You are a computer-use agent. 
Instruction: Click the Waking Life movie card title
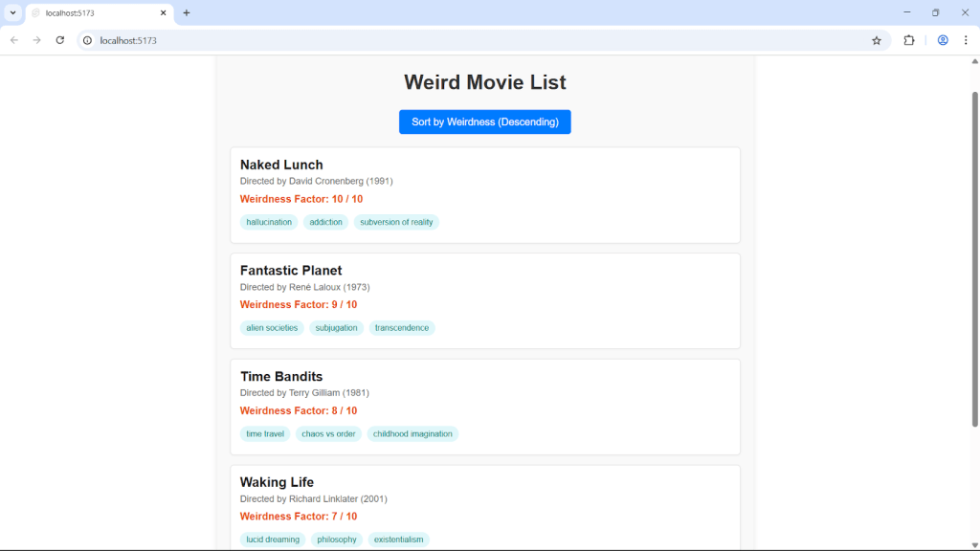coord(277,482)
